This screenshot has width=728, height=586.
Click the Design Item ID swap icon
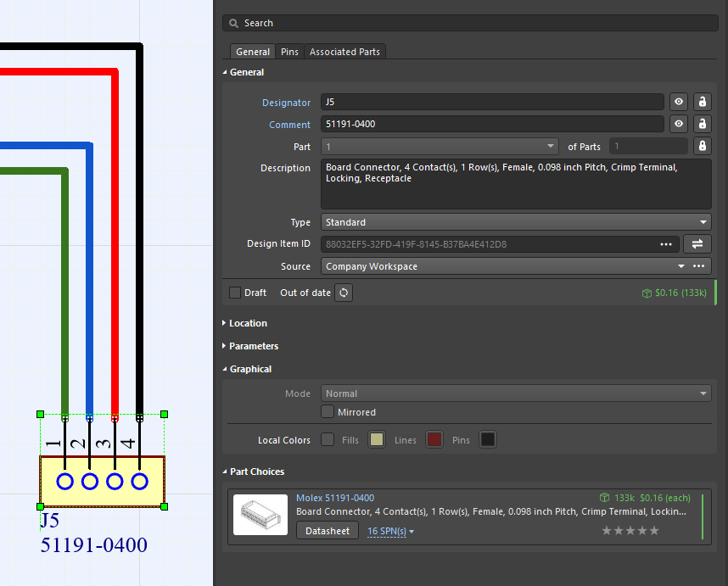[x=697, y=244]
